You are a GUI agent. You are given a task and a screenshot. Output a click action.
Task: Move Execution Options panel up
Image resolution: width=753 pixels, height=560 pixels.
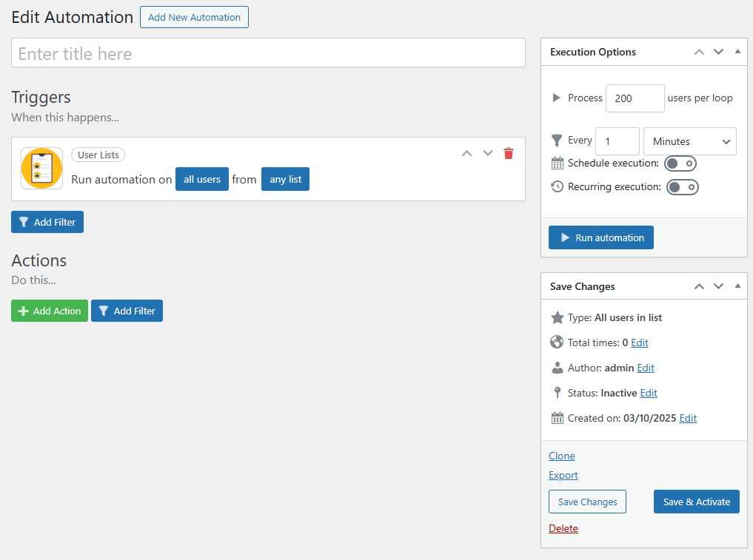click(699, 52)
